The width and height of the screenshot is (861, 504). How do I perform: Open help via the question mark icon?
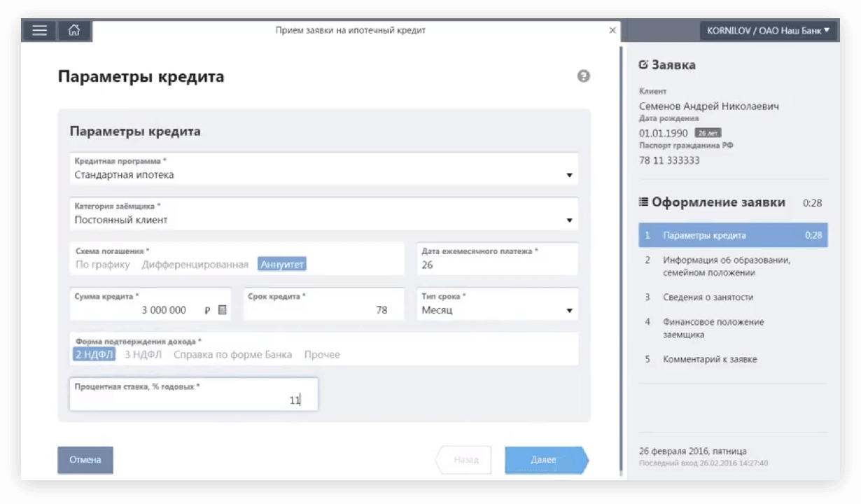point(583,76)
